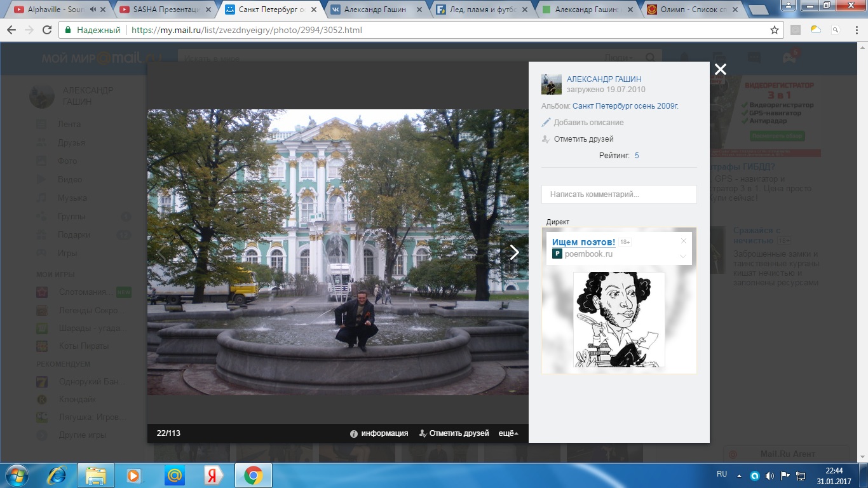This screenshot has width=868, height=488.
Task: Open the Windows Start button
Action: tap(16, 475)
